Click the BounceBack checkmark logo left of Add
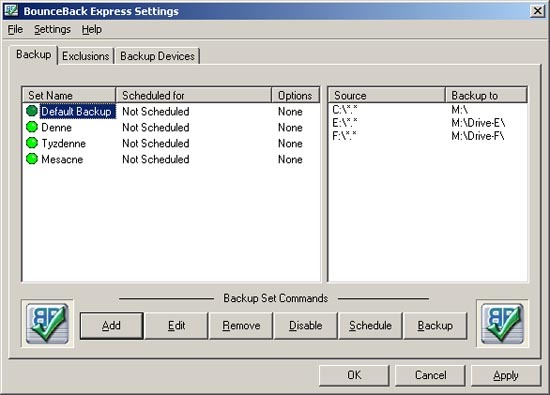 (47, 324)
